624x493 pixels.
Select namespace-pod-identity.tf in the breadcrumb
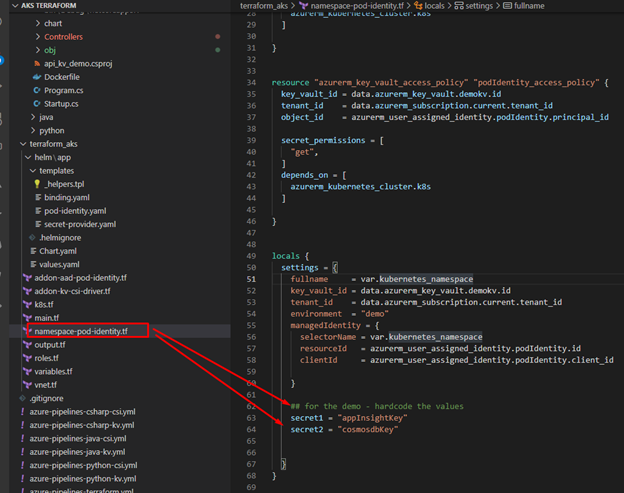pyautogui.click(x=357, y=6)
